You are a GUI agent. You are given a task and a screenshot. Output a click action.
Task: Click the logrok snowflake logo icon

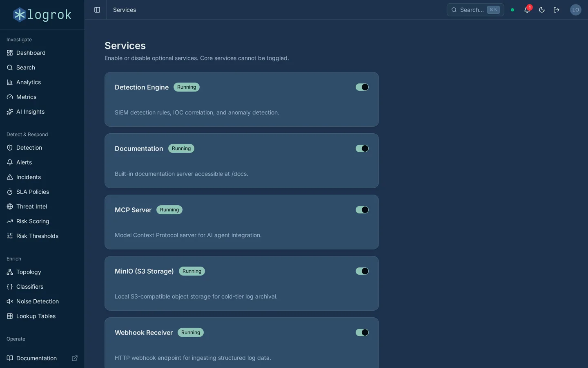click(20, 15)
